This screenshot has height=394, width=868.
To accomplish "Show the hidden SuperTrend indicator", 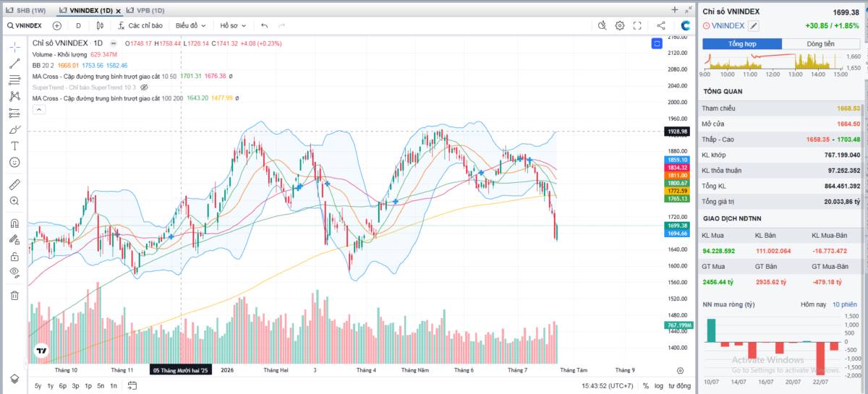I will 144,87.
